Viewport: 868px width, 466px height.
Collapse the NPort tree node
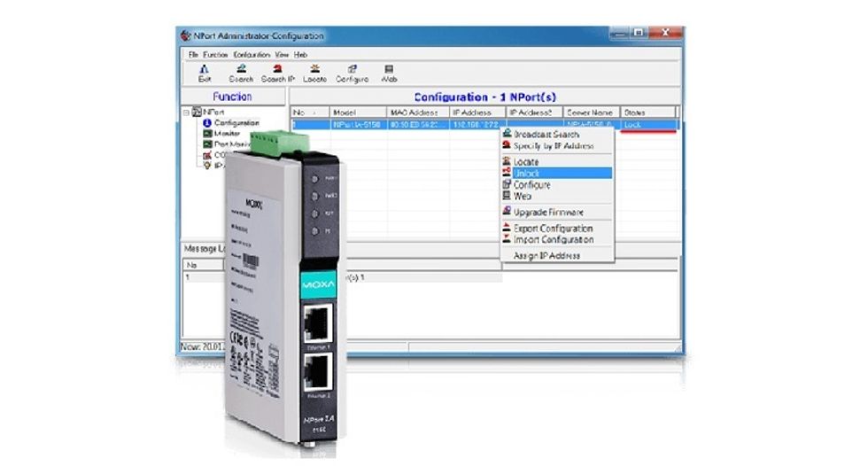tap(187, 113)
